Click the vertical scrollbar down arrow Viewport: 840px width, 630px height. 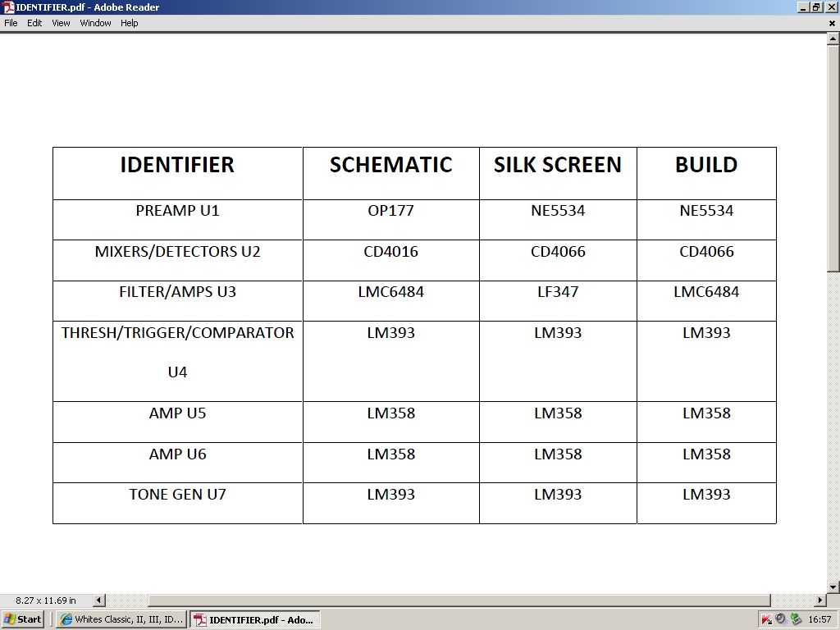point(833,587)
